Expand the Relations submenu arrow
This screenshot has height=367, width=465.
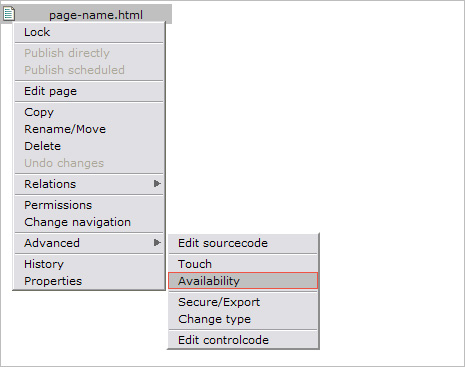pyautogui.click(x=157, y=184)
